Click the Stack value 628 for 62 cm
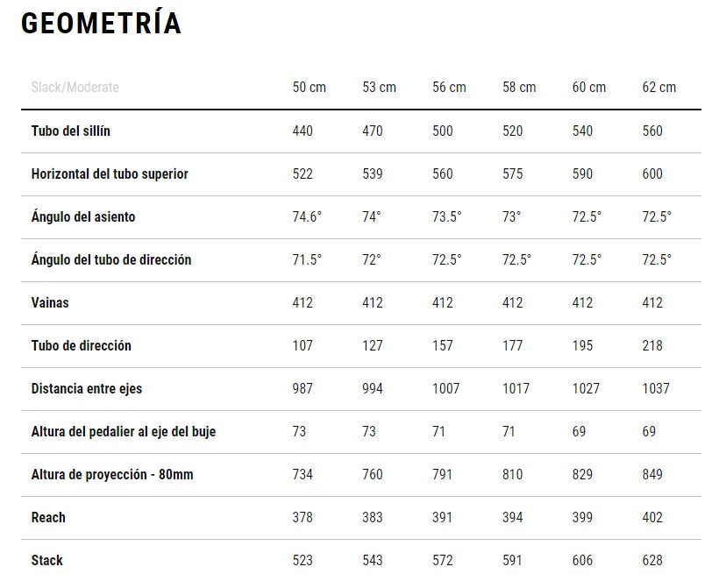The height and width of the screenshot is (588, 719). (652, 561)
